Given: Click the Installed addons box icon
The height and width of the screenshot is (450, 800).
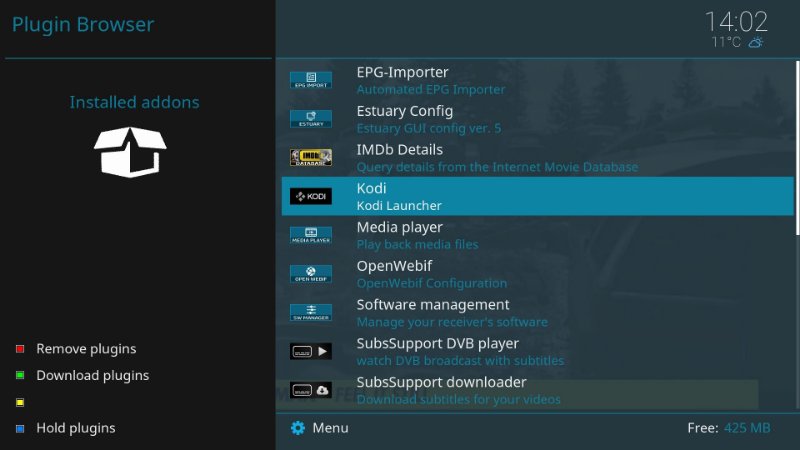Looking at the screenshot, I should pos(130,150).
